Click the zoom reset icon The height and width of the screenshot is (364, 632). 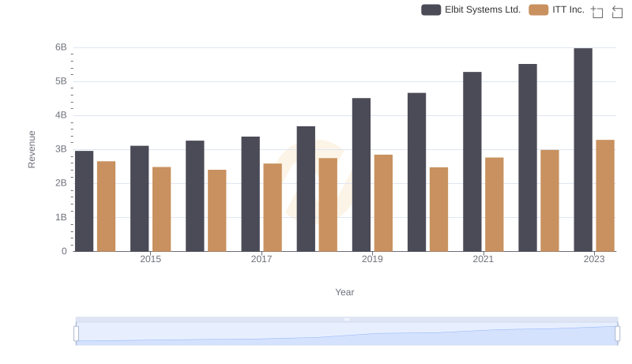tap(617, 12)
